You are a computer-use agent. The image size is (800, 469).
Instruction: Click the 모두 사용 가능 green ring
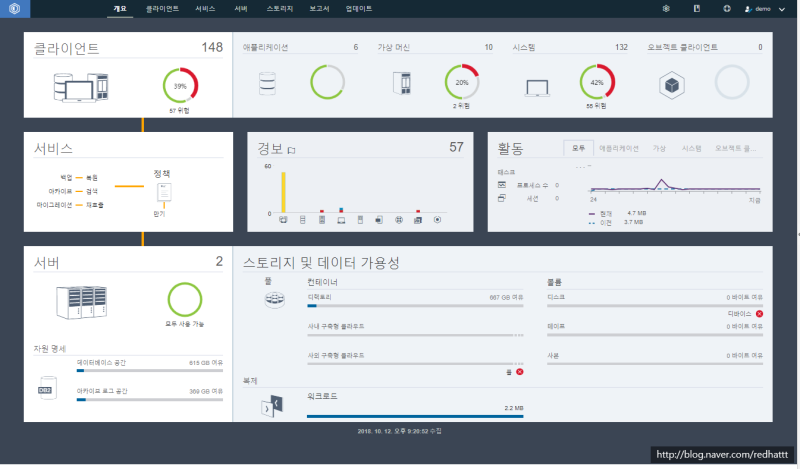(x=185, y=300)
